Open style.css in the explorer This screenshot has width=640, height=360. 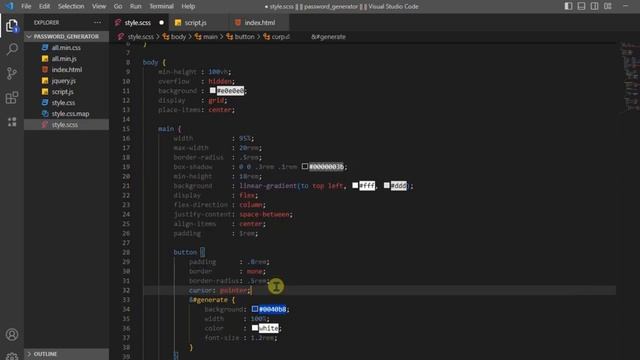pyautogui.click(x=66, y=103)
